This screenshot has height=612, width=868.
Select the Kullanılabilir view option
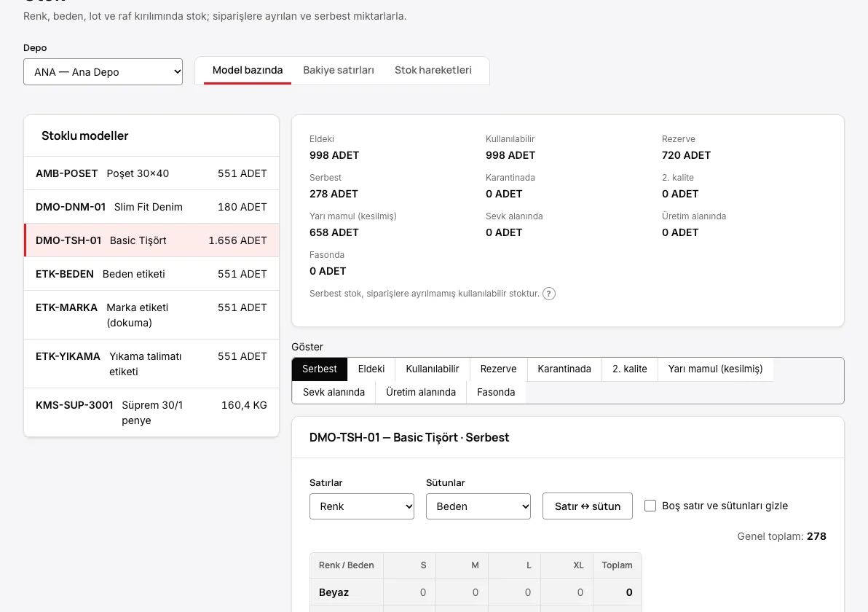pos(433,369)
